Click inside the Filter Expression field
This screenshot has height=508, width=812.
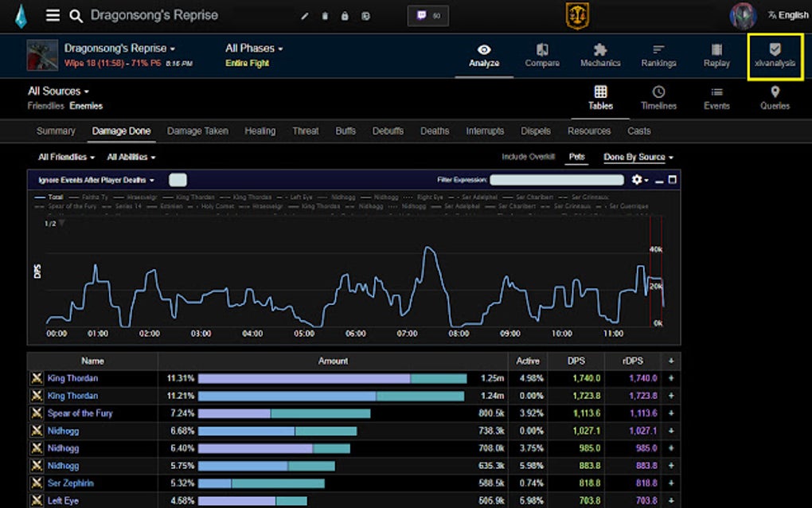click(x=557, y=180)
